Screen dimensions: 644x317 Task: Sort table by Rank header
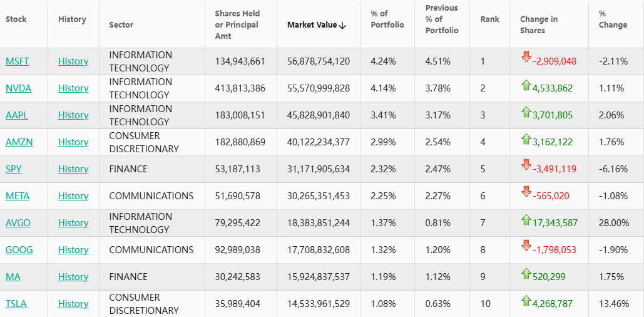(x=489, y=19)
